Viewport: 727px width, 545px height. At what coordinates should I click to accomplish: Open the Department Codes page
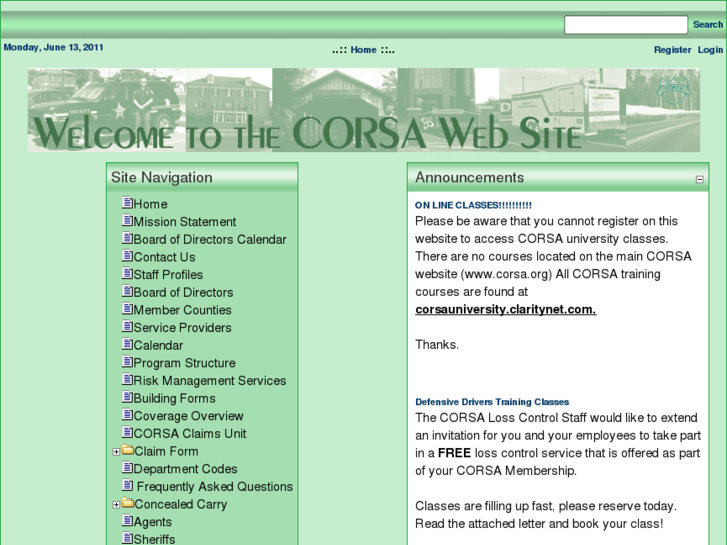pyautogui.click(x=185, y=468)
